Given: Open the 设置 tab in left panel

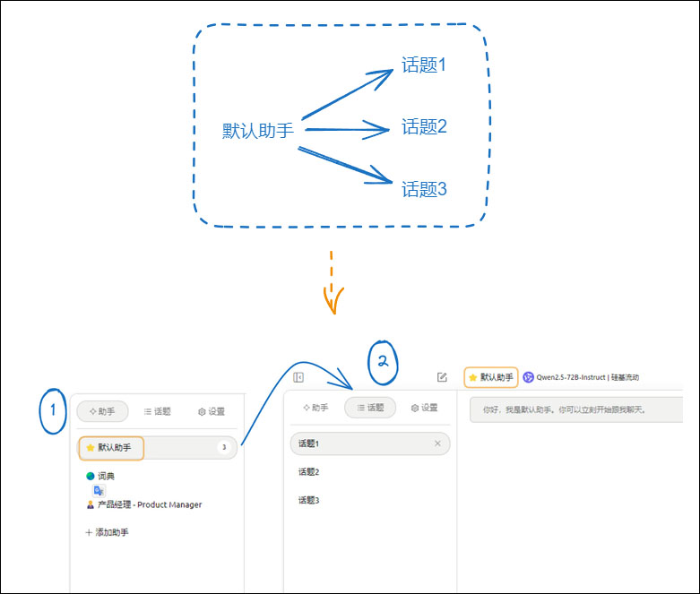Looking at the screenshot, I should tap(212, 411).
